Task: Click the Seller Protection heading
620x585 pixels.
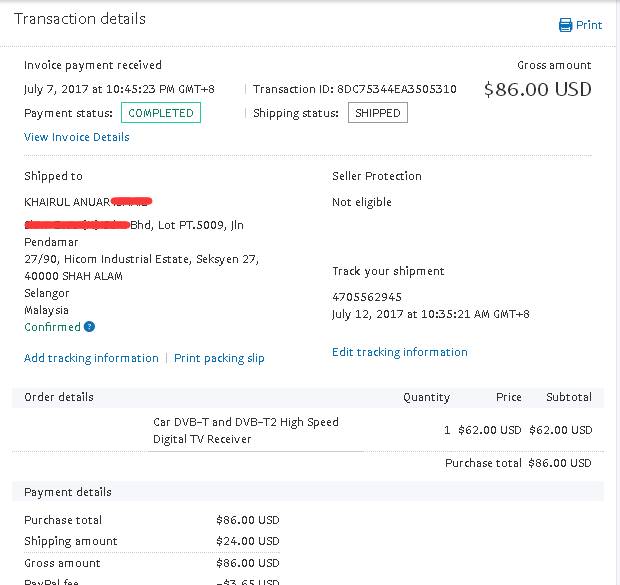Action: (377, 176)
